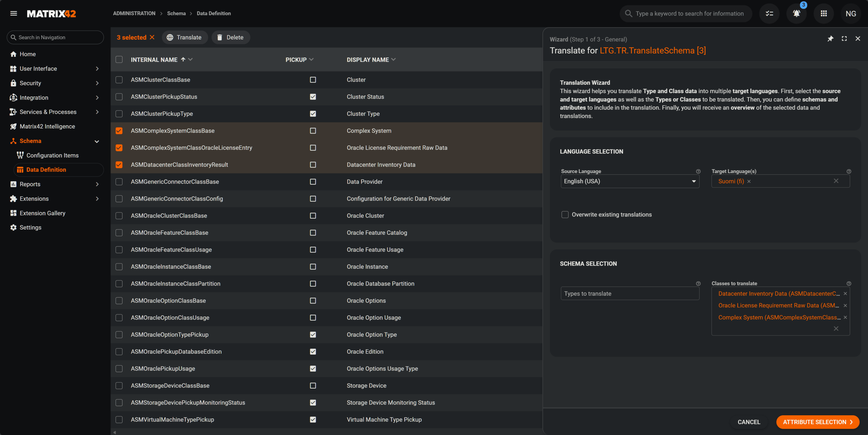Clear the 3 selected items X icon
Image resolution: width=868 pixels, height=435 pixels.
[x=152, y=37]
